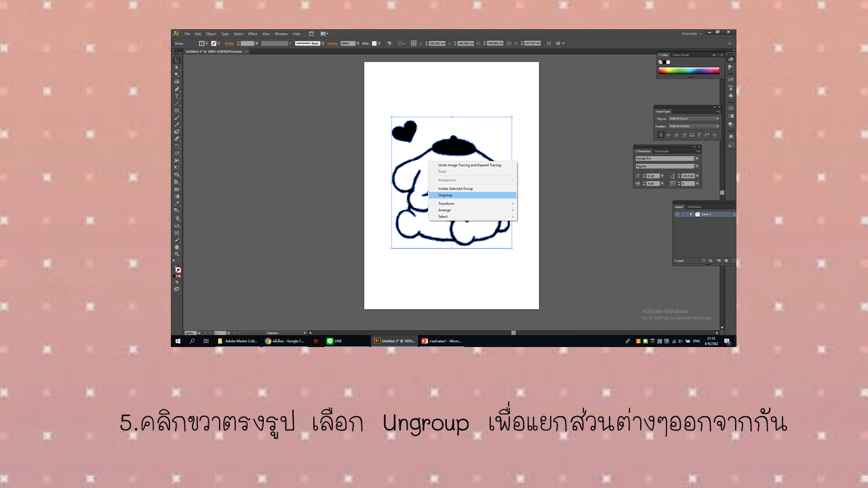868x488 pixels.
Task: Choose Isolate Selected Group in context menu
Action: pyautogui.click(x=472, y=188)
